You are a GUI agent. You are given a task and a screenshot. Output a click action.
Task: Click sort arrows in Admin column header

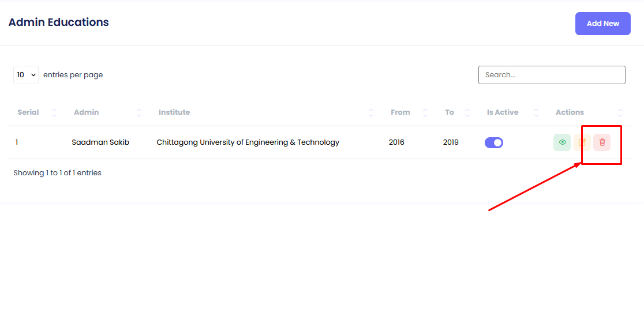pyautogui.click(x=139, y=112)
